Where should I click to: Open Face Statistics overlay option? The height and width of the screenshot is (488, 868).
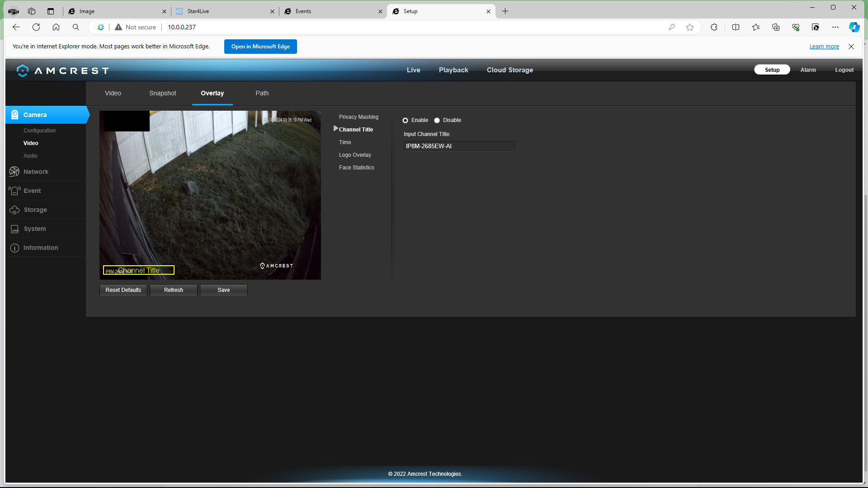point(357,168)
